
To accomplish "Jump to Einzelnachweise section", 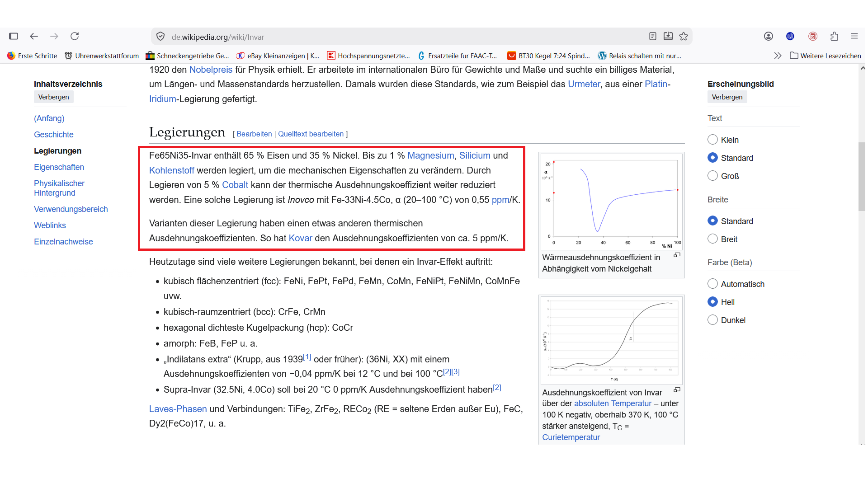I will tap(63, 242).
